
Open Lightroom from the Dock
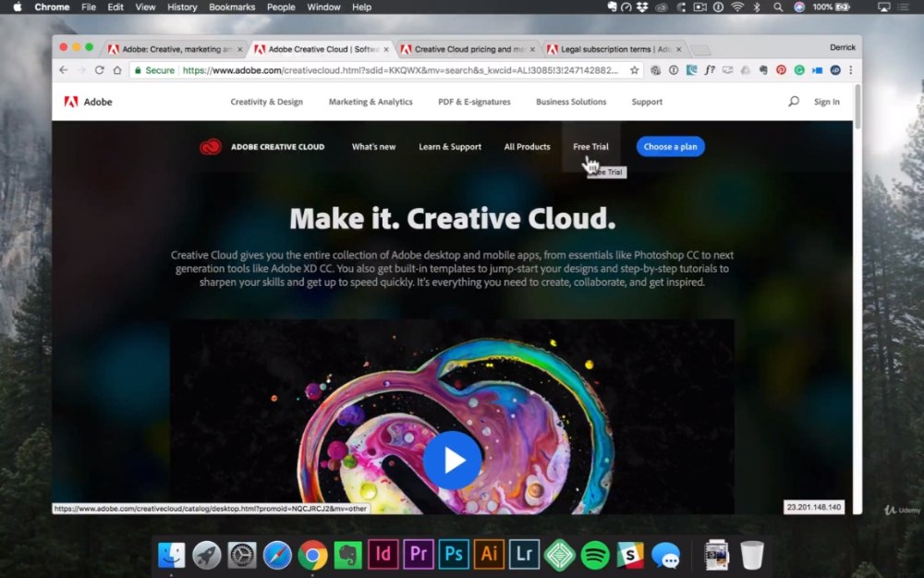pyautogui.click(x=525, y=554)
